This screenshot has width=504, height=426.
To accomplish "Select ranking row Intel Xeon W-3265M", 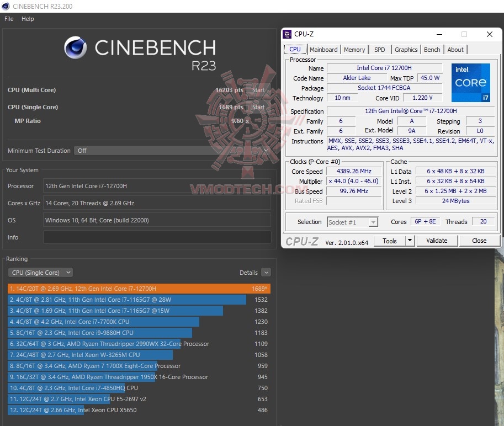I will (x=139, y=355).
